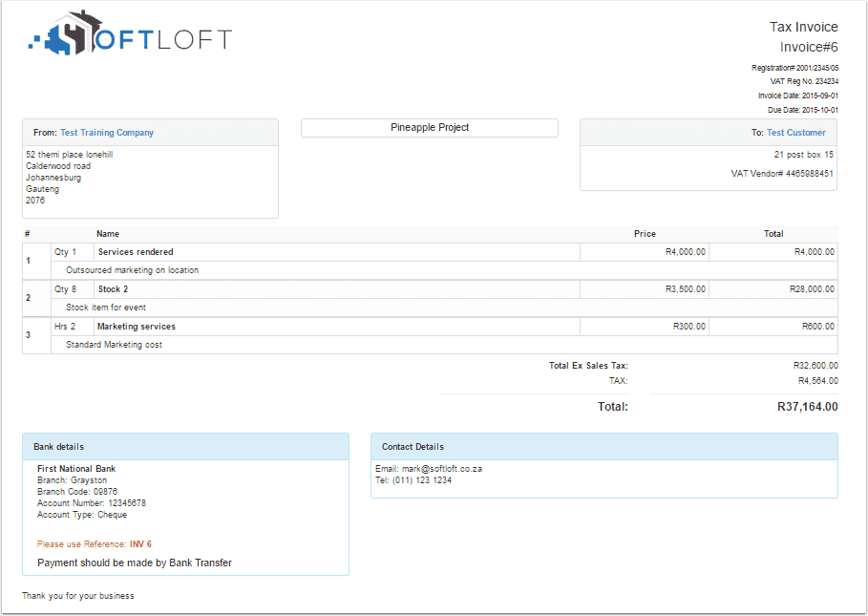The width and height of the screenshot is (868, 616).
Task: Open the Test Training Company link
Action: (107, 133)
